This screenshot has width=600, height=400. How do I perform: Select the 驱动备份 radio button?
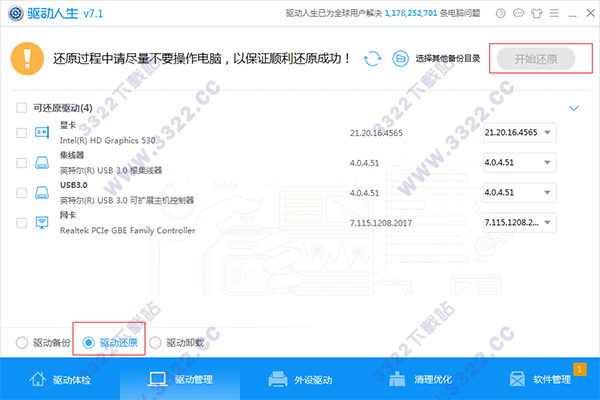click(x=22, y=343)
